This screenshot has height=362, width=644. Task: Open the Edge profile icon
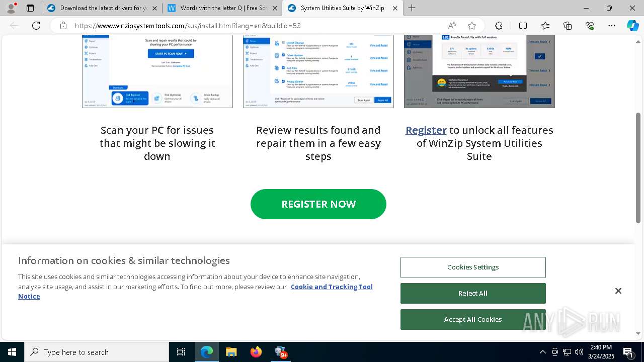pos(11,8)
